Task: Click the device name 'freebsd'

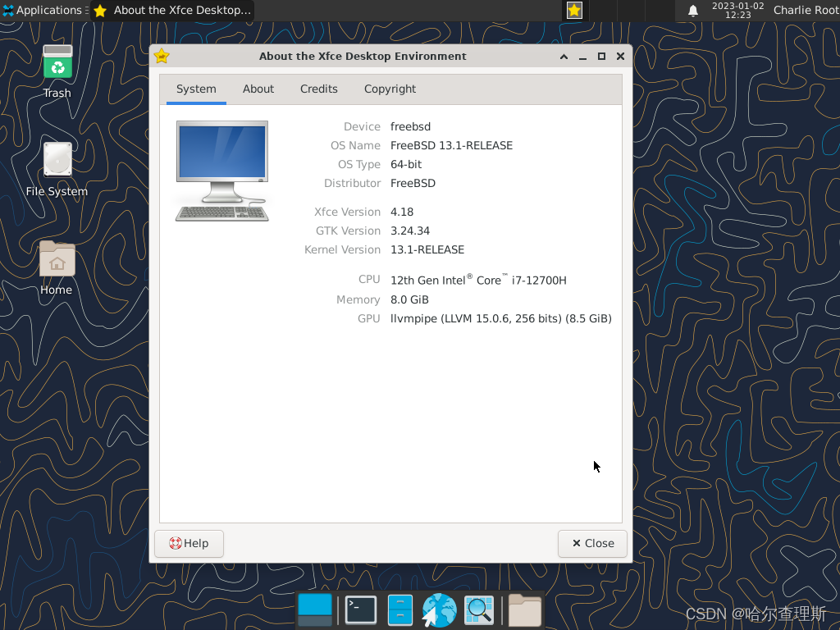Action: click(x=410, y=126)
